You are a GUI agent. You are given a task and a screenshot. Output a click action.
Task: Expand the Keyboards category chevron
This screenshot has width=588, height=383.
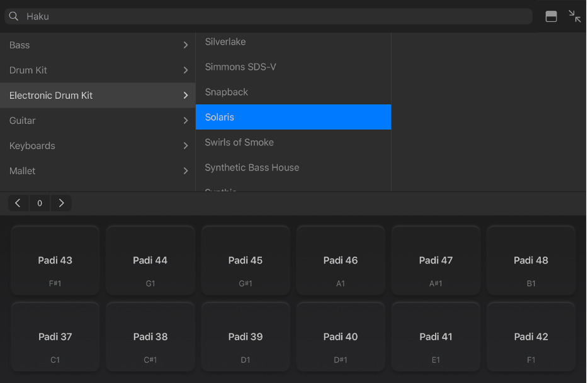tap(185, 146)
